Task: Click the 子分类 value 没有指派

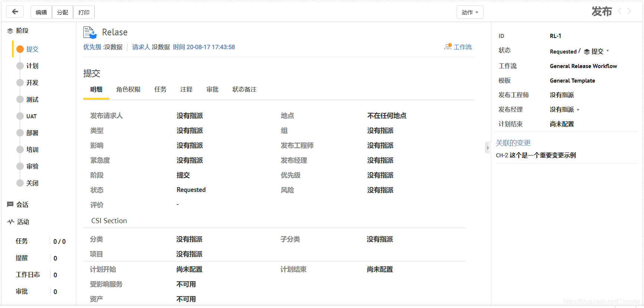Action: pyautogui.click(x=380, y=239)
